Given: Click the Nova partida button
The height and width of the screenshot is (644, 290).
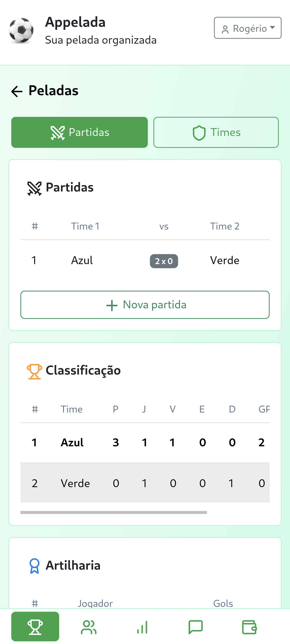Looking at the screenshot, I should pos(145,305).
